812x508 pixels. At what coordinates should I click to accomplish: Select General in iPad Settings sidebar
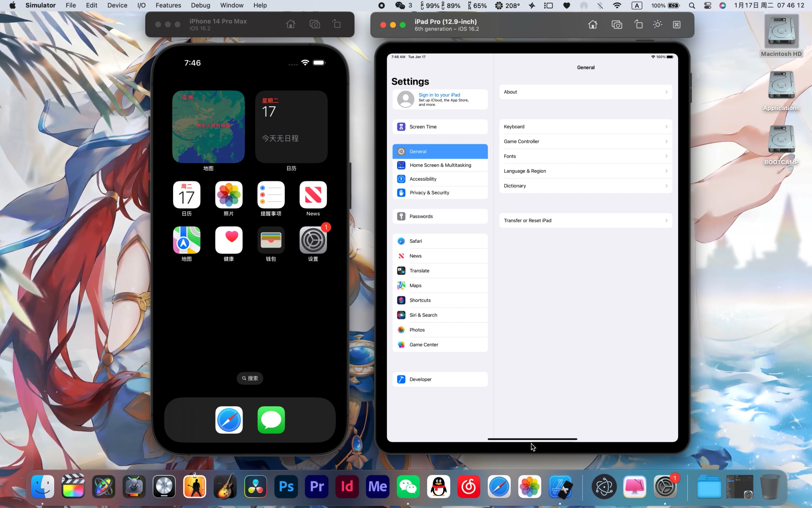click(x=440, y=151)
